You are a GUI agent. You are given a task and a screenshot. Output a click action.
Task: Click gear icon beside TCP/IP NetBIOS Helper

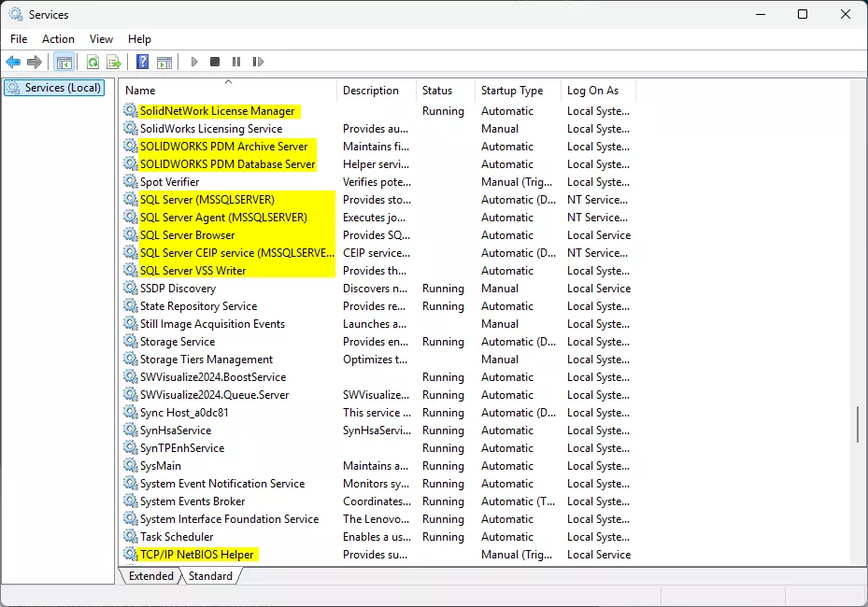(x=130, y=554)
